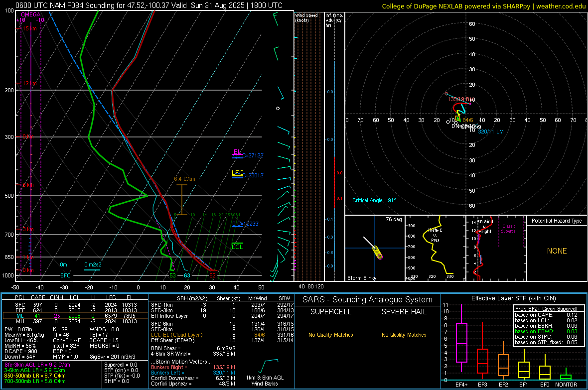Click the Potential Hazard Type heading
588x390 pixels.
click(x=557, y=221)
